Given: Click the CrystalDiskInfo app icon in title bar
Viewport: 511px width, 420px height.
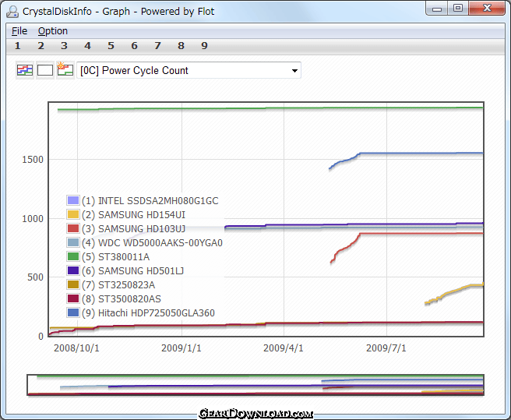Looking at the screenshot, I should (12, 12).
